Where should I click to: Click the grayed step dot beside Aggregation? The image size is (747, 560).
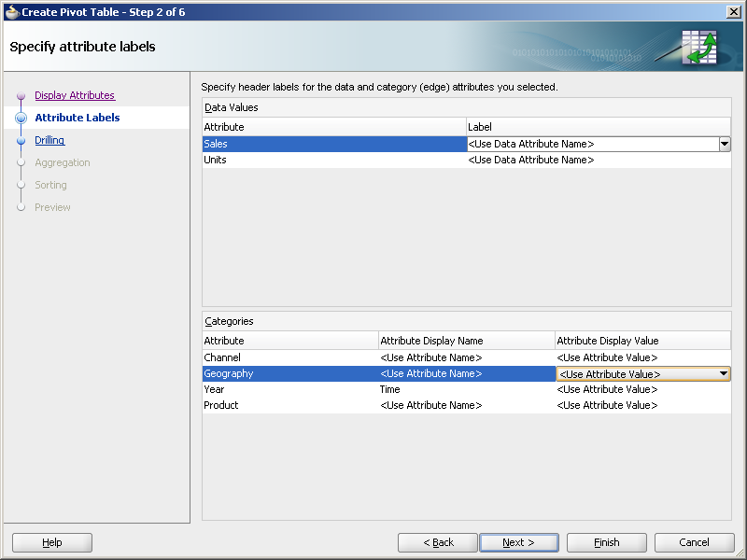point(21,162)
